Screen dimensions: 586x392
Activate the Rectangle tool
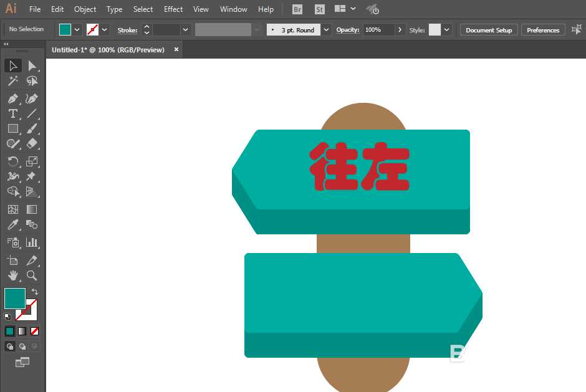point(12,128)
